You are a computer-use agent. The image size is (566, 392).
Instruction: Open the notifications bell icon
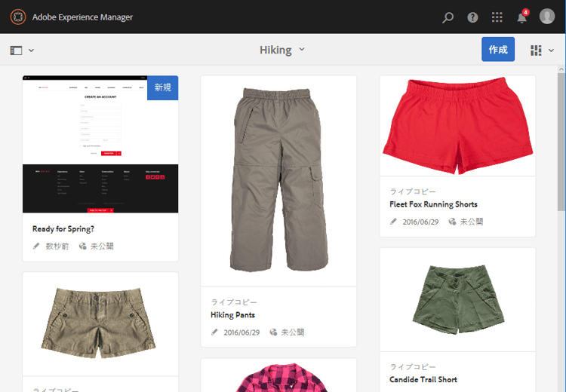522,17
